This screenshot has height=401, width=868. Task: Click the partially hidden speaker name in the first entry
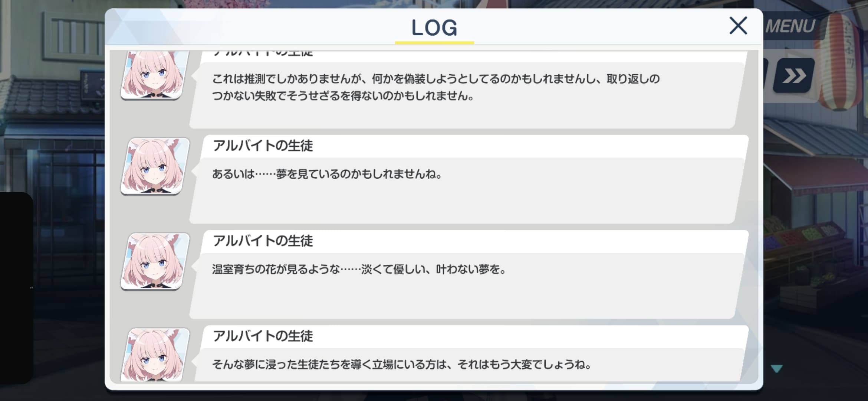tap(263, 53)
